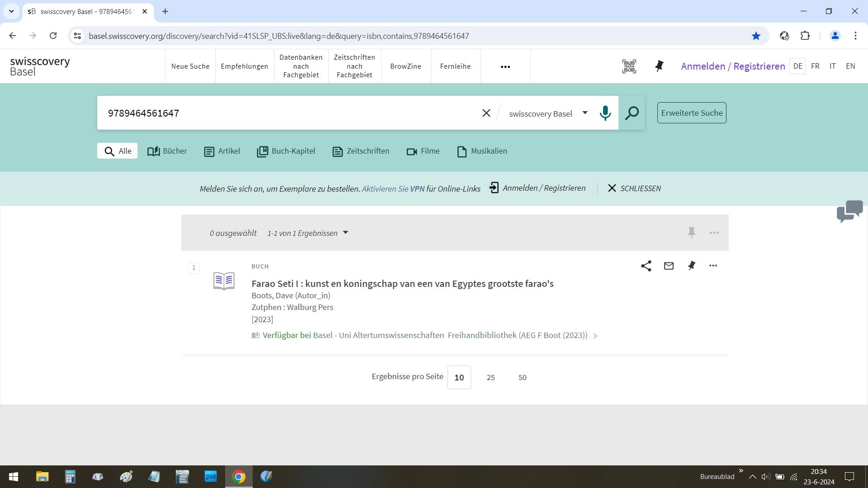The height and width of the screenshot is (488, 868).
Task: Email the book result via envelope icon
Action: pyautogui.click(x=669, y=266)
